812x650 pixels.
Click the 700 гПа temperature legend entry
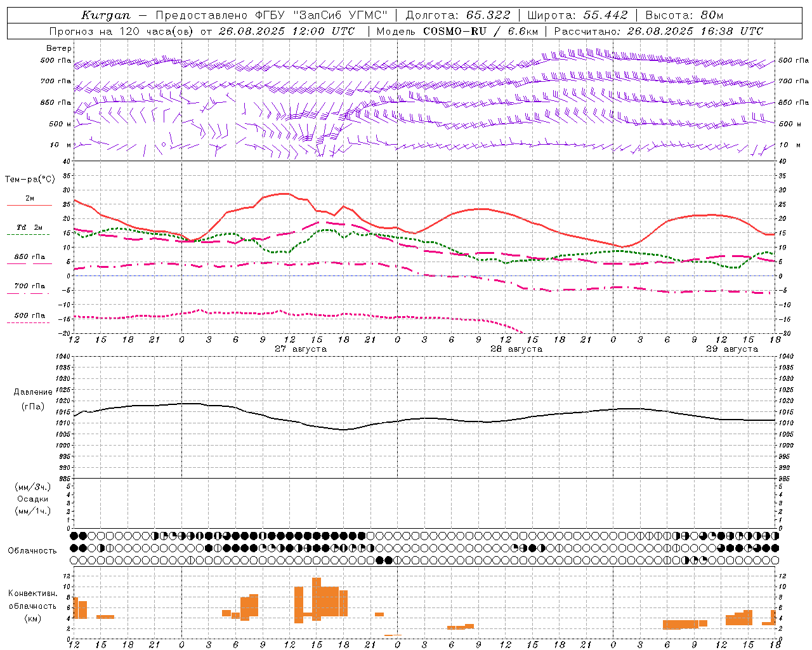tap(29, 286)
